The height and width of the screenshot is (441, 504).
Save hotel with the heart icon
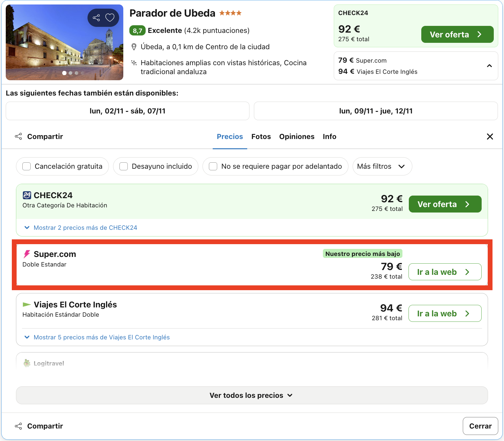click(110, 18)
